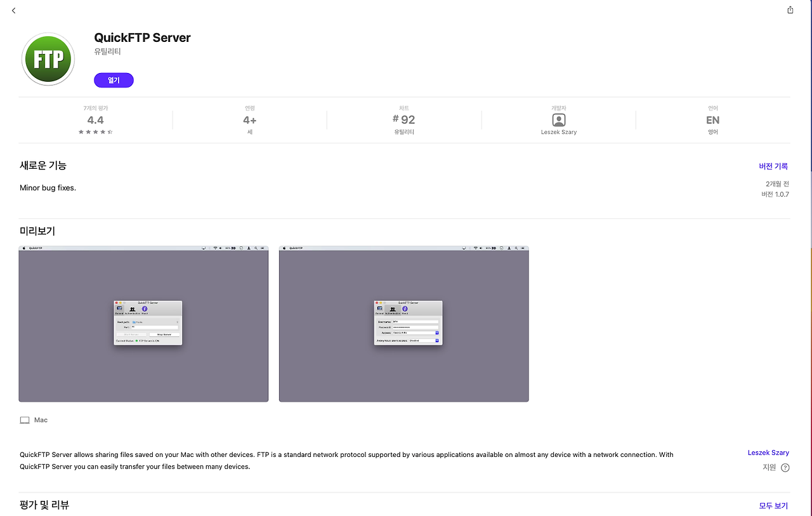
Task: Select the QuickFTP Server title text
Action: click(x=142, y=37)
